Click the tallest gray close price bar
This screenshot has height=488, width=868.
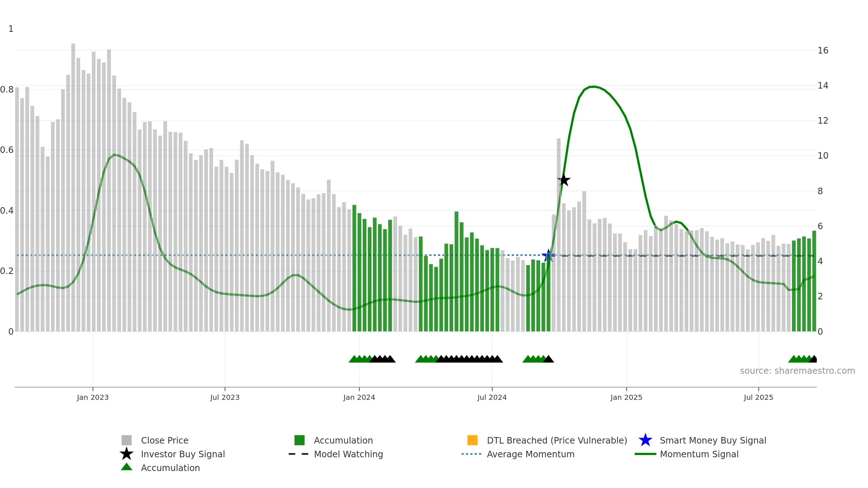coord(73,187)
